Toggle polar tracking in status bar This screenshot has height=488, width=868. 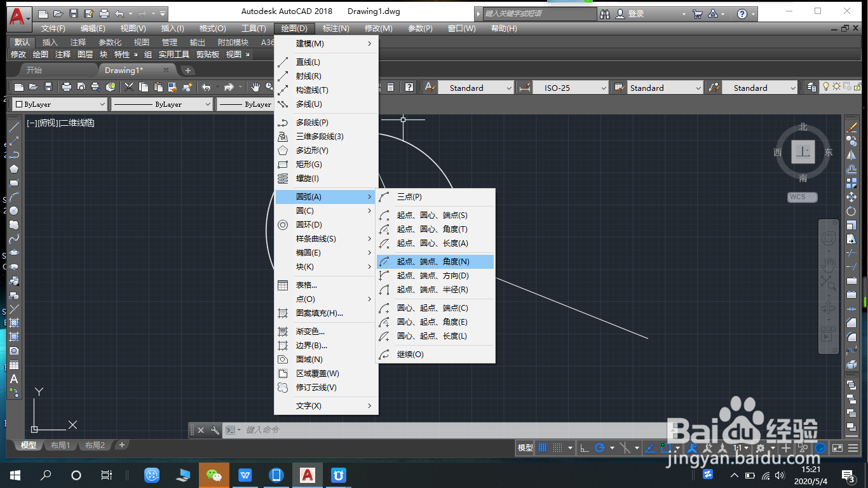point(599,448)
